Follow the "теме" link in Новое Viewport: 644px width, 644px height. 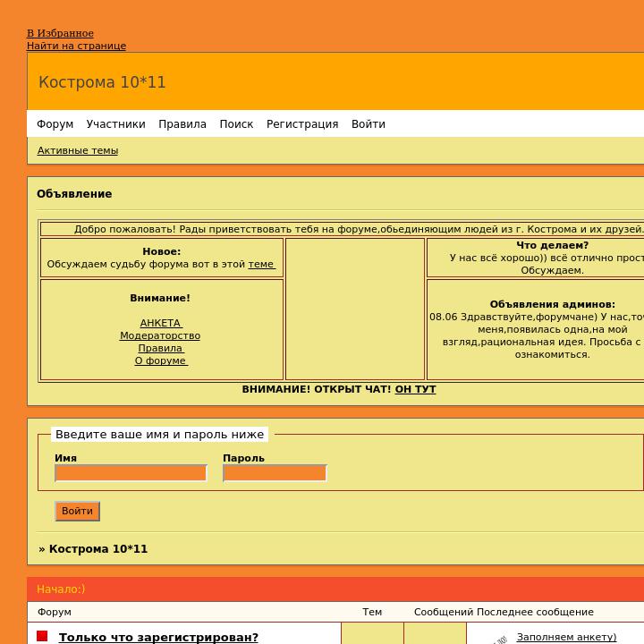(x=261, y=264)
